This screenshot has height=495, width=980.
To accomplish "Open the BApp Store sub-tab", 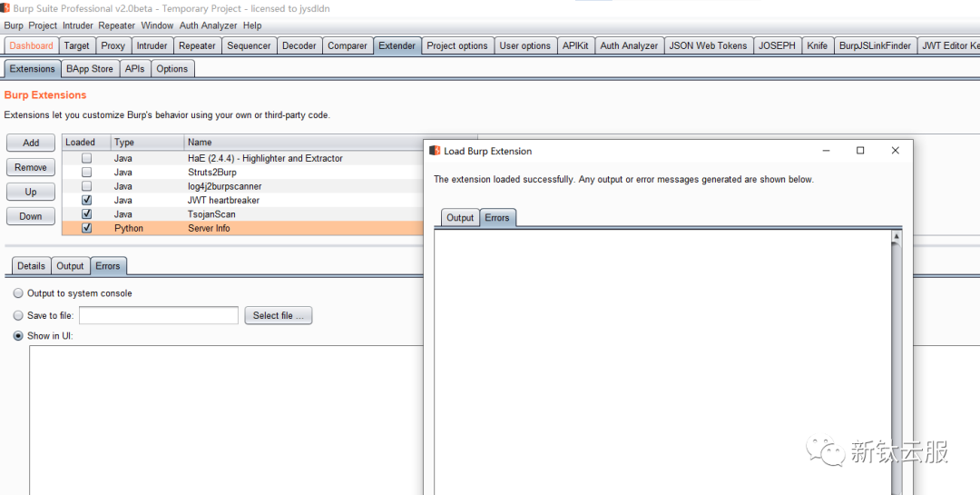I will tap(90, 69).
